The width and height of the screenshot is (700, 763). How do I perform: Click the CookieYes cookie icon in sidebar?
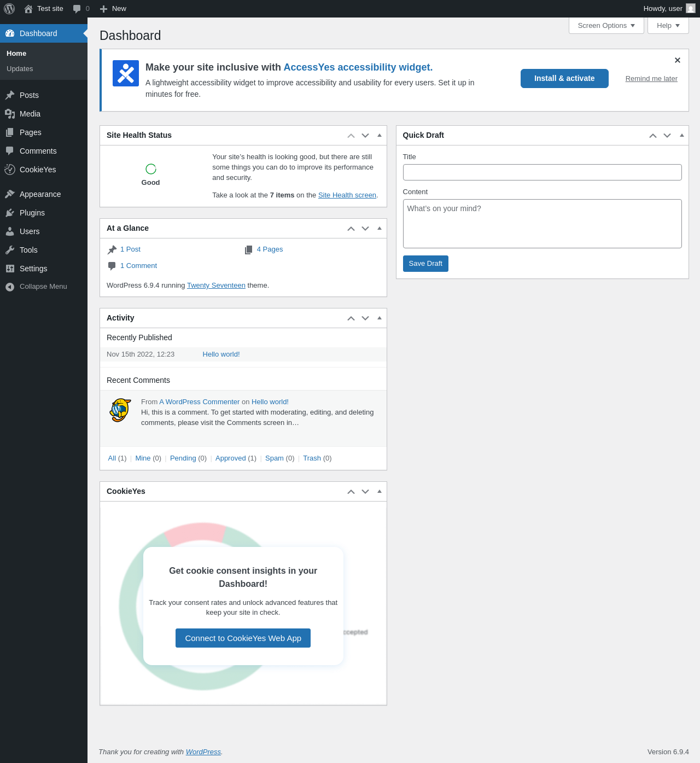click(10, 170)
